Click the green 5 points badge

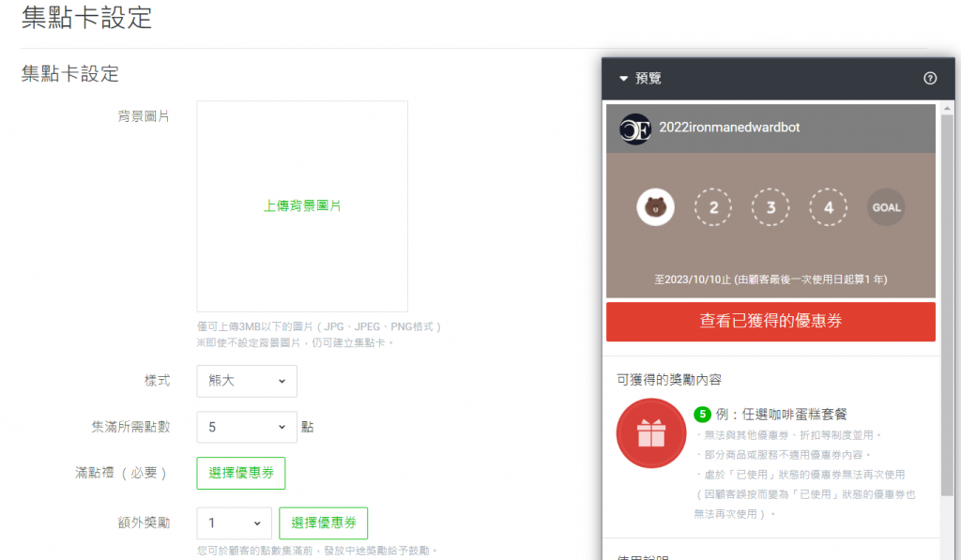[x=702, y=415]
